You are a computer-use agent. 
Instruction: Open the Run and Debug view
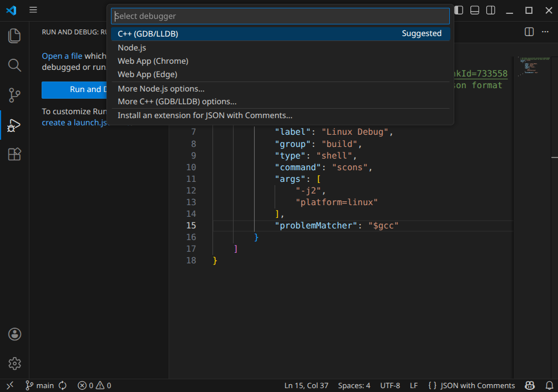click(14, 125)
